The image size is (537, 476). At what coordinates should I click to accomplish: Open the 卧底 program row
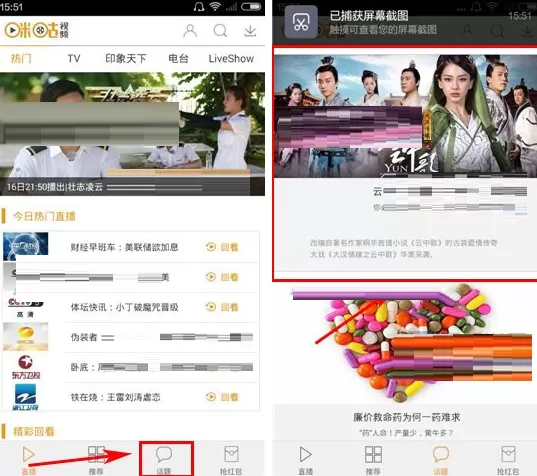162,367
